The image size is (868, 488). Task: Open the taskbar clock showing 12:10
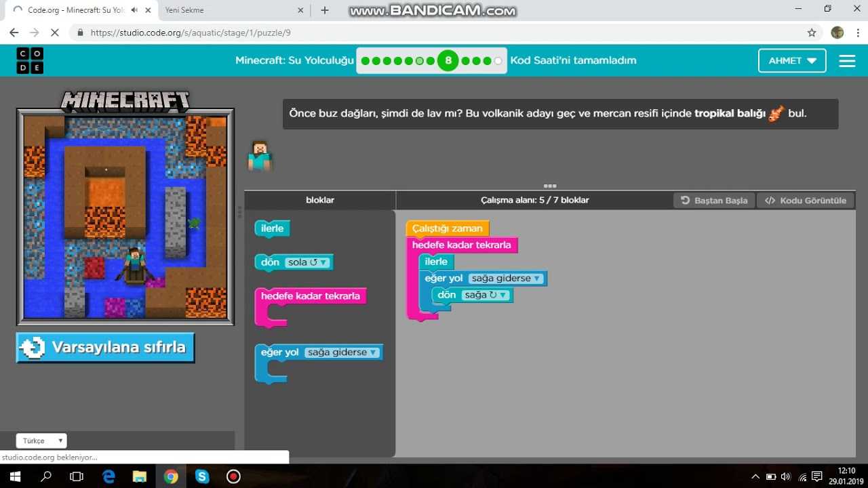pyautogui.click(x=846, y=476)
